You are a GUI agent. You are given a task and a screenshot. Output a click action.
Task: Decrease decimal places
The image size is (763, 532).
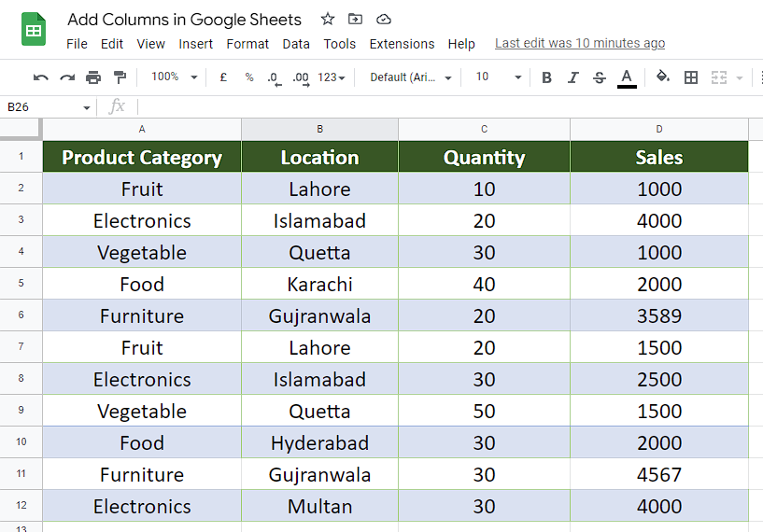click(275, 78)
